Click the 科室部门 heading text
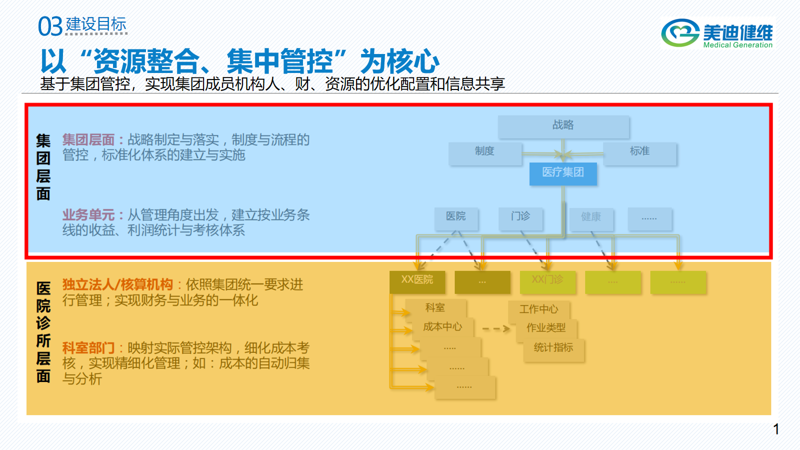The width and height of the screenshot is (800, 450). click(88, 348)
